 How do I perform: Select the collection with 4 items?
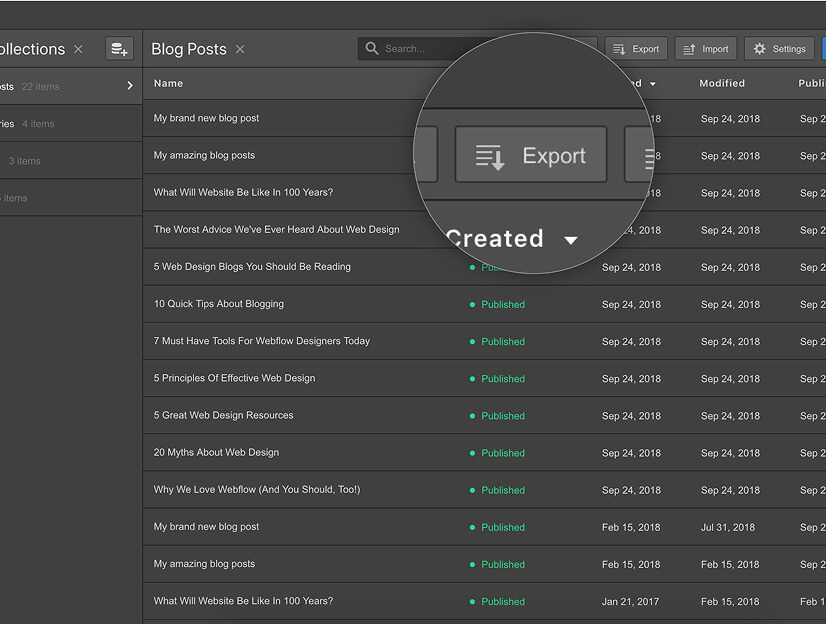point(71,124)
